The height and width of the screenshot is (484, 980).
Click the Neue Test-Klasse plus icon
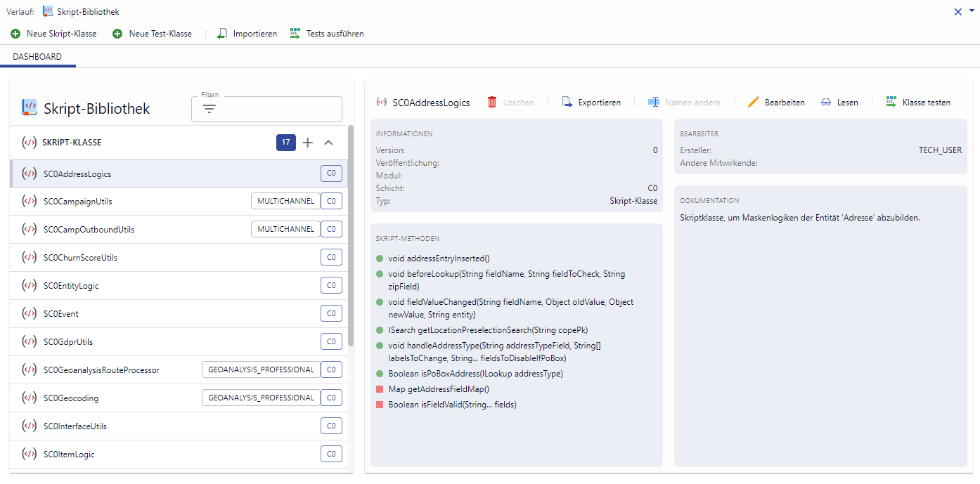(117, 34)
